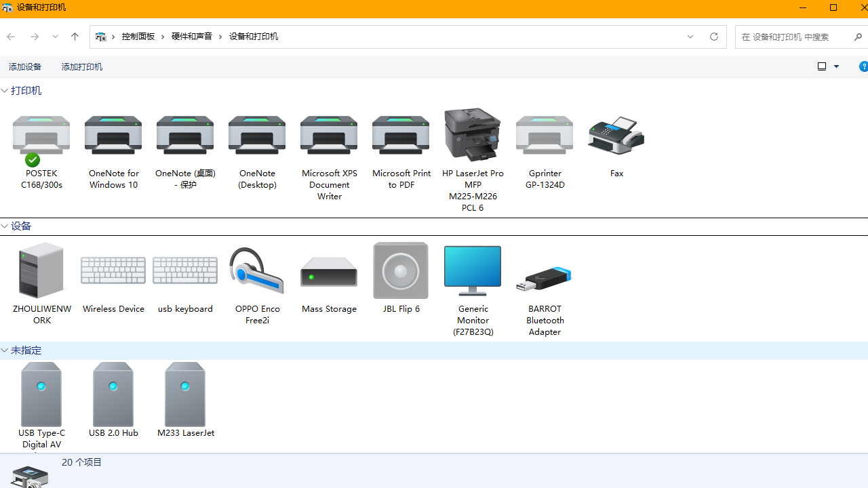This screenshot has height=488, width=868.
Task: Select the OPPO Enco Free2i headset icon
Action: 257,270
